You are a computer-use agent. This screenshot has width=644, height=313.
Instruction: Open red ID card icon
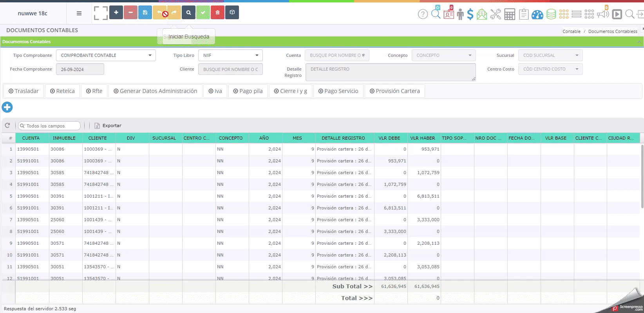449,14
